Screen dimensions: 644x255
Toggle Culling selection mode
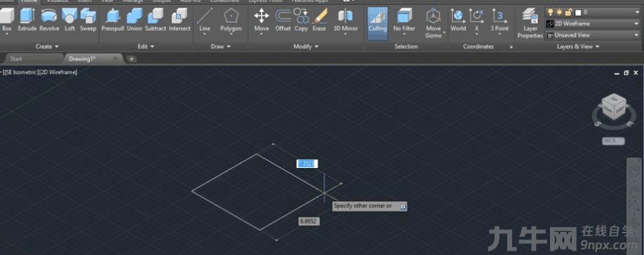377,22
